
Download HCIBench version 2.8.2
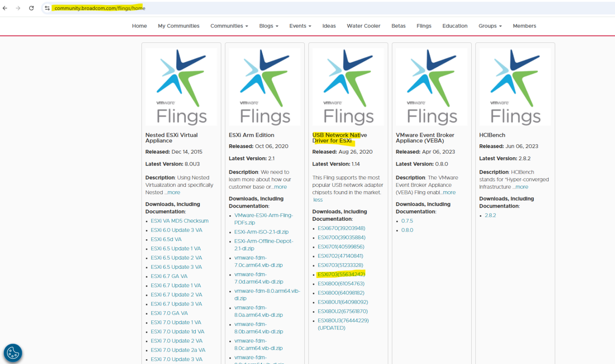(490, 215)
